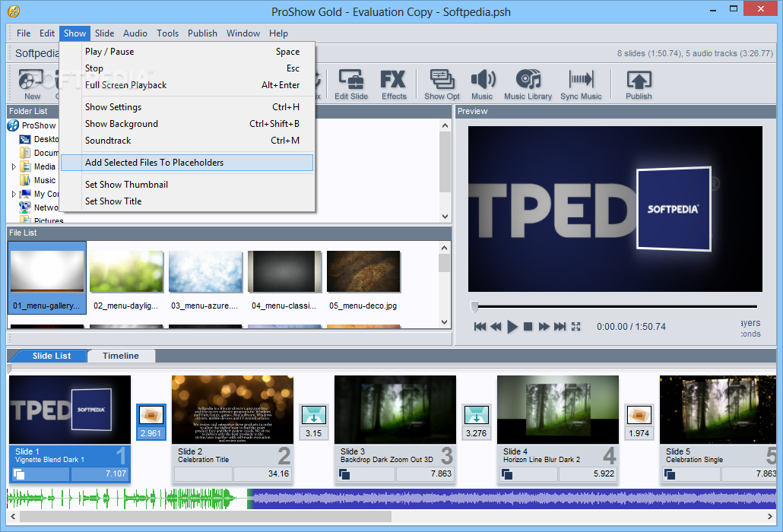Expand the My Computer tree node
The height and width of the screenshot is (532, 783).
pos(14,194)
